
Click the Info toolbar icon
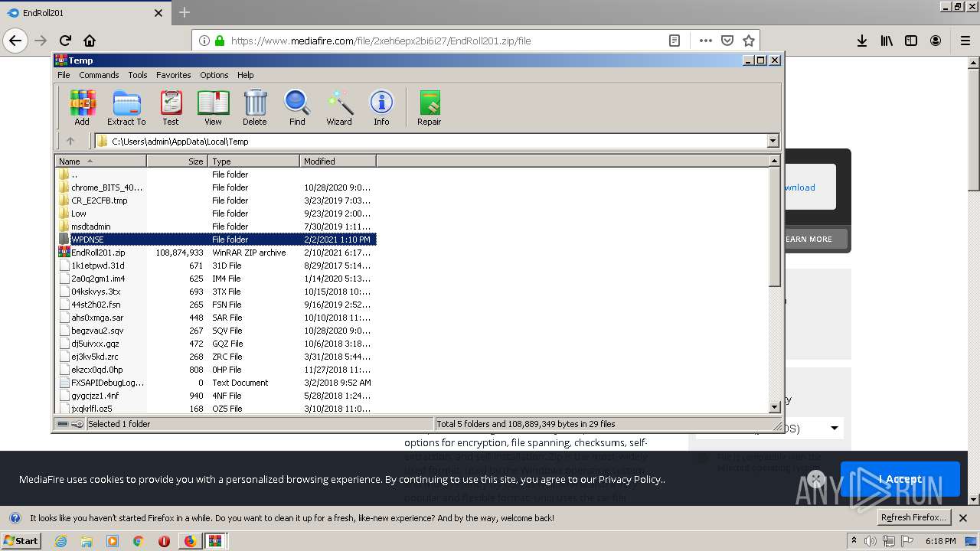381,108
